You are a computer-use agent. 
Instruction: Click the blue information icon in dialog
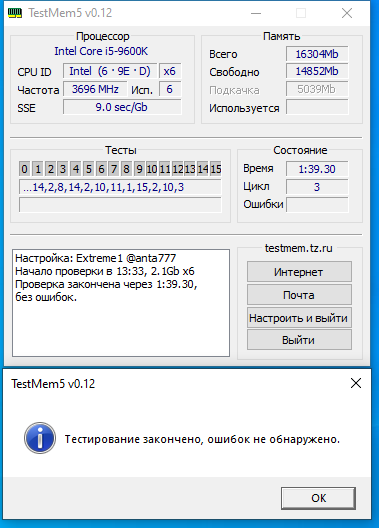pos(40,438)
